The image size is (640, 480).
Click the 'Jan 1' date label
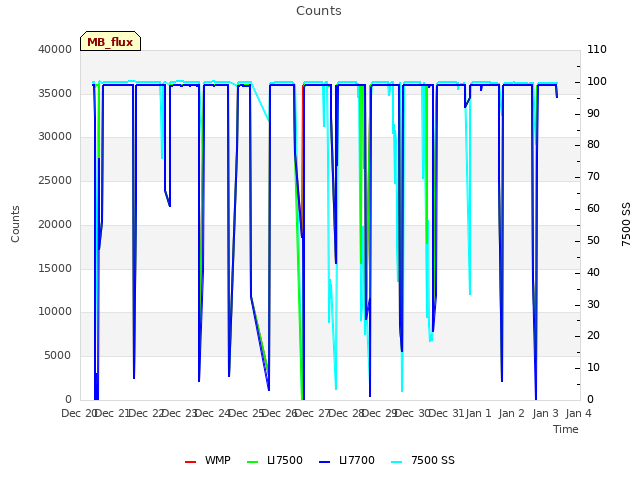click(x=478, y=413)
